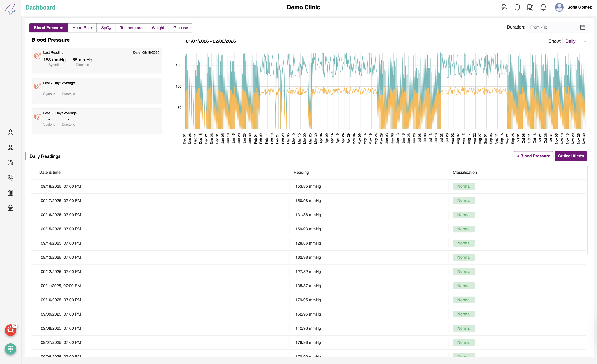
Task: Open the reports sidebar icon
Action: [x=10, y=193]
